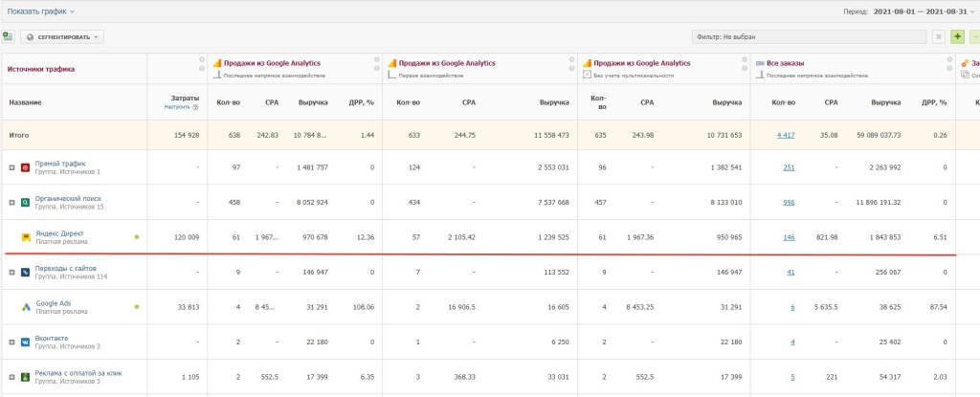Toggle the green status dot for Google Ads

[x=137, y=307]
